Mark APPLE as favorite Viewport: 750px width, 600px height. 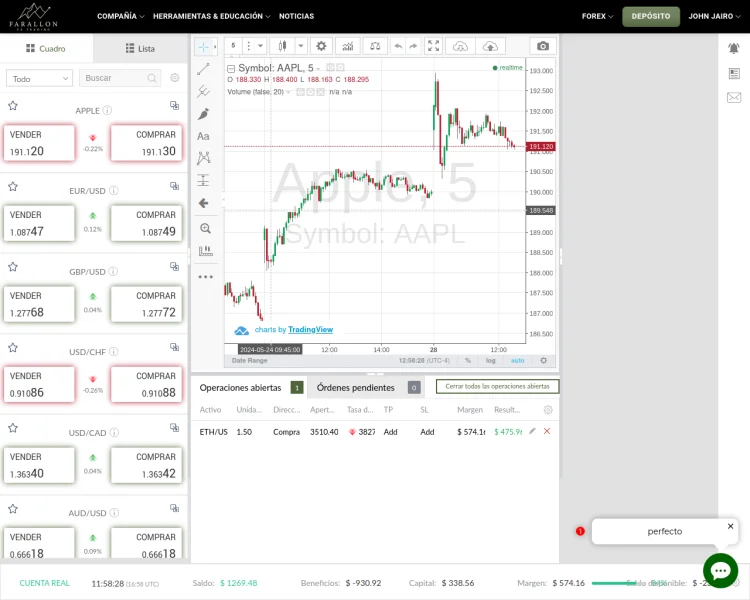(13, 106)
